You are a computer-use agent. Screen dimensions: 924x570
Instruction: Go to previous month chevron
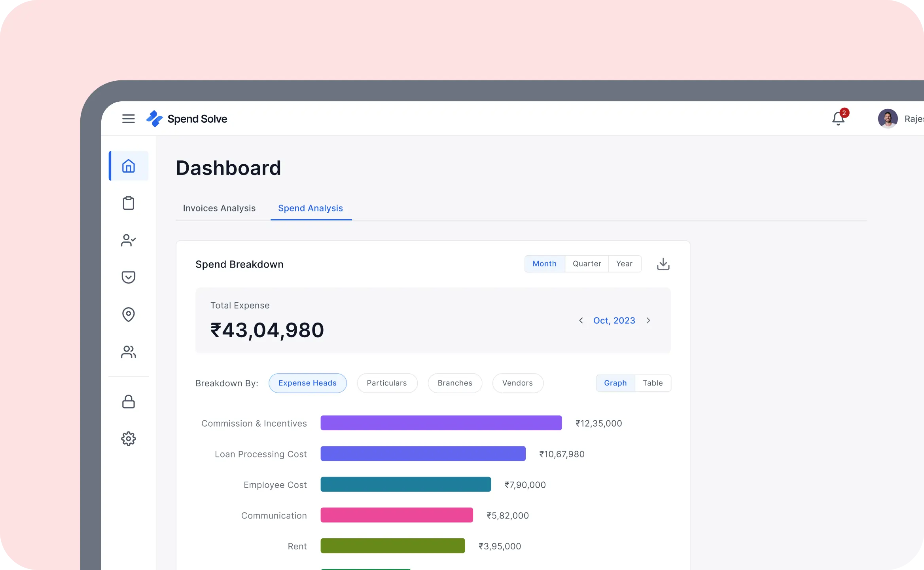(581, 321)
